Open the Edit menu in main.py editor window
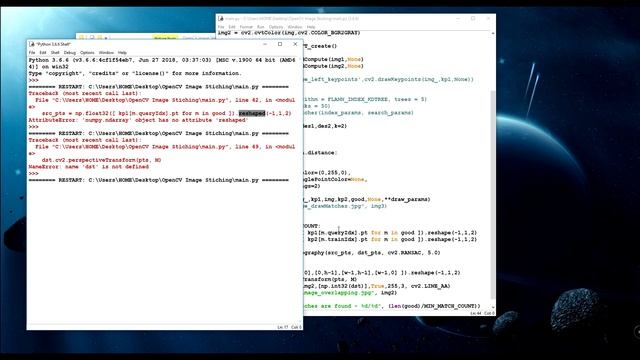This screenshot has height=360, width=640. coord(232,27)
